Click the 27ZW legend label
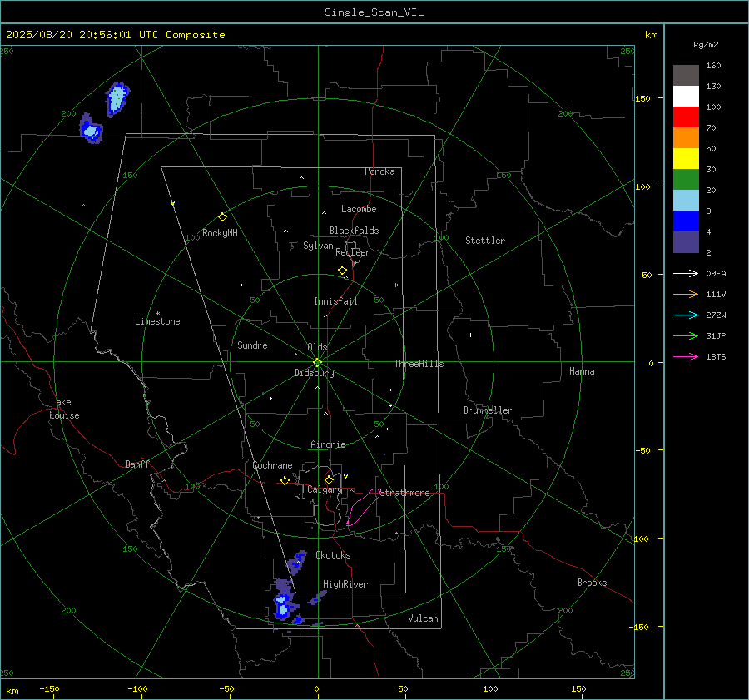This screenshot has height=700, width=749. [x=716, y=315]
